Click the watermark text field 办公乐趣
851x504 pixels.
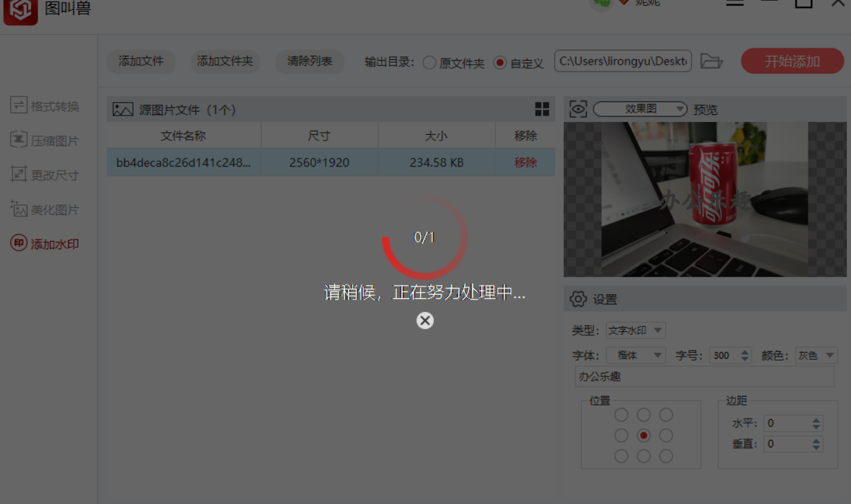coord(704,377)
